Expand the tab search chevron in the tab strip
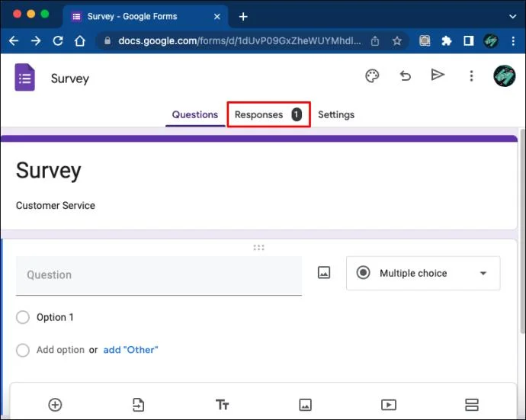 coord(512,16)
